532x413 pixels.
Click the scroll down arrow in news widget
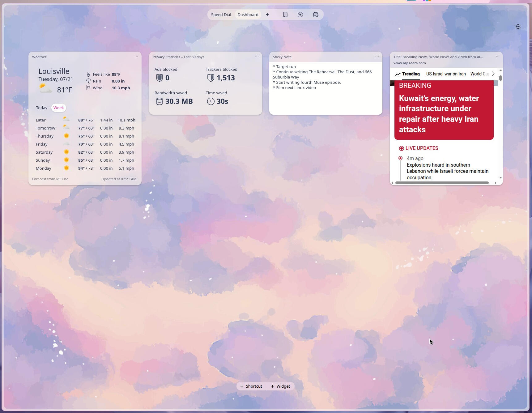[500, 178]
